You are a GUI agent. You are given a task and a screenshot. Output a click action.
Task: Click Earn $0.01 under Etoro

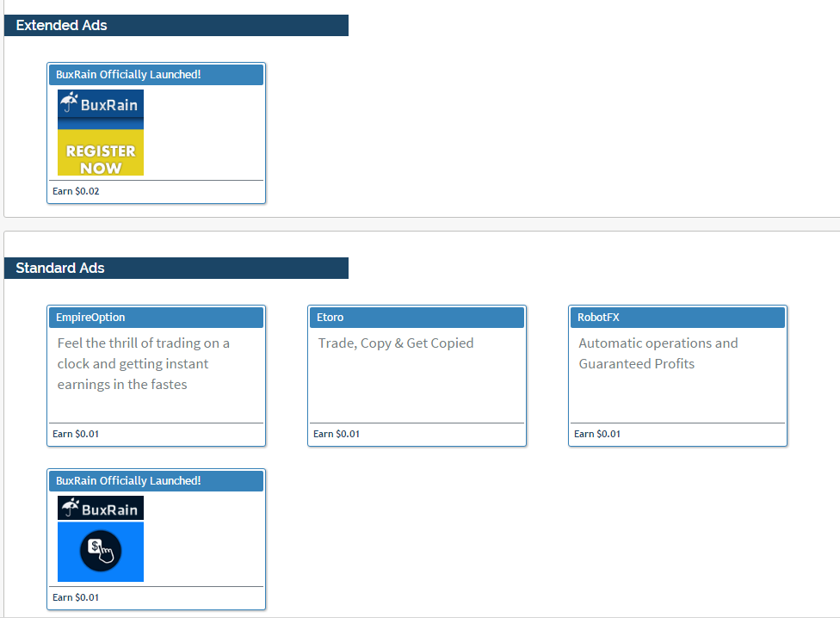click(337, 434)
